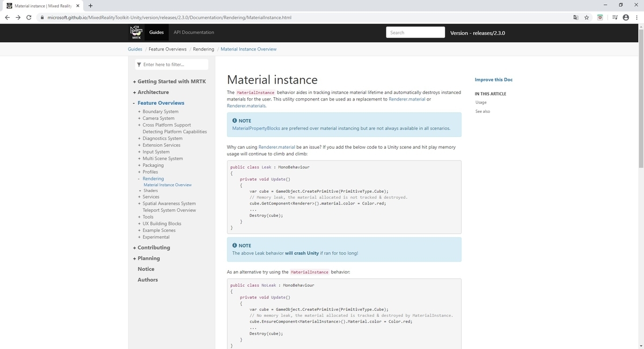
Task: Follow the Renderer.materials link
Action: [x=246, y=106]
